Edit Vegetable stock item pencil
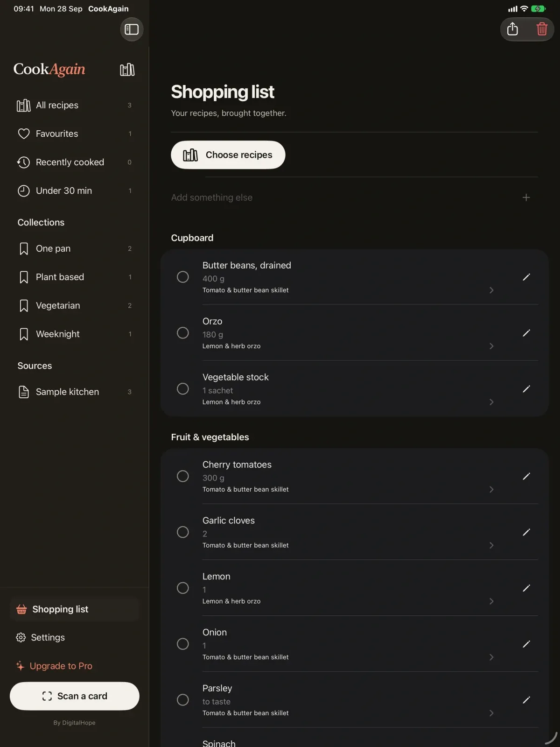This screenshot has height=747, width=560. pyautogui.click(x=526, y=389)
